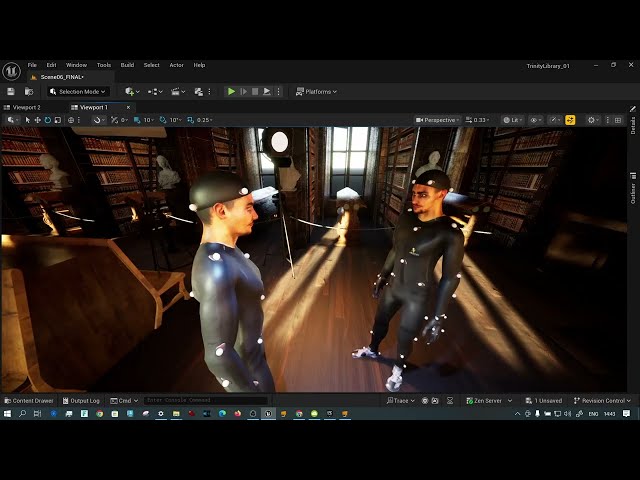Click the Eject button in the play controls
640x480 pixels.
click(267, 91)
